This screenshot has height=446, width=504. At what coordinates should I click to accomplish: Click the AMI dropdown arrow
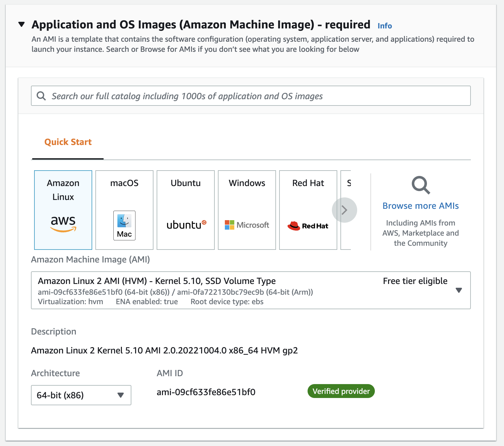[x=459, y=290]
